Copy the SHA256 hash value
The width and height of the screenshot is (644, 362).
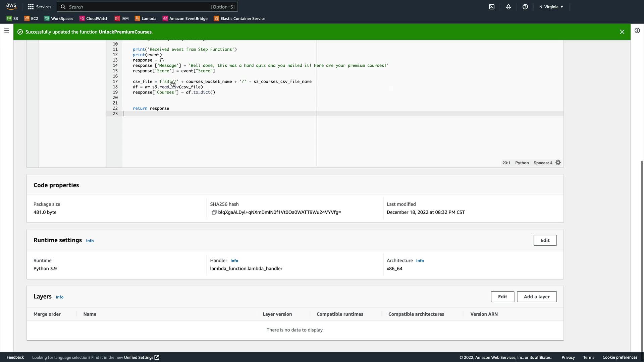214,212
